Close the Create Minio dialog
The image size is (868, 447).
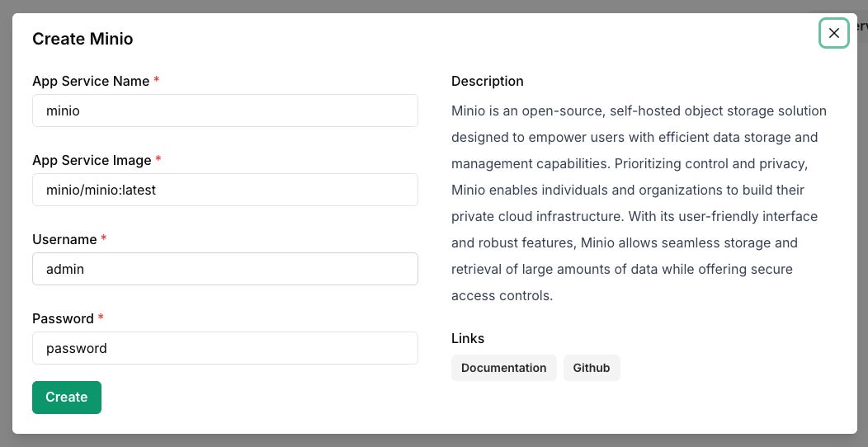tap(833, 33)
